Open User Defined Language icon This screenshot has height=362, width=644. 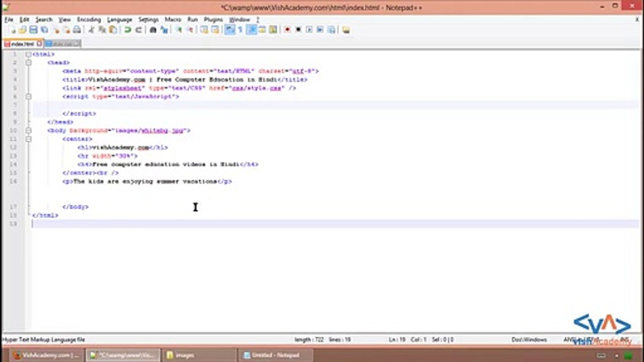(262, 30)
